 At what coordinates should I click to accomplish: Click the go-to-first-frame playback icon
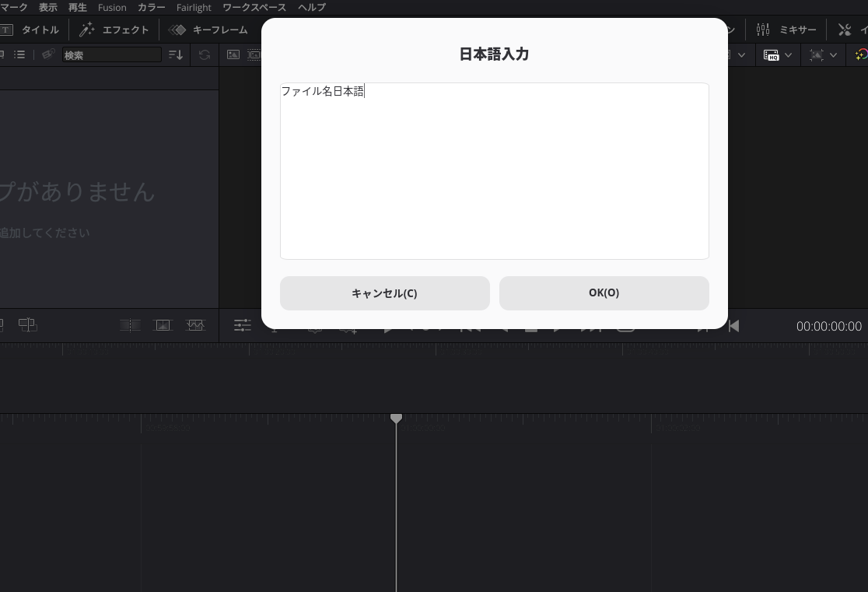tap(733, 326)
